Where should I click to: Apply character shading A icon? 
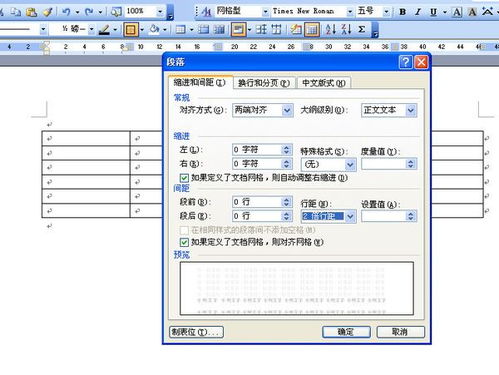coord(472,12)
